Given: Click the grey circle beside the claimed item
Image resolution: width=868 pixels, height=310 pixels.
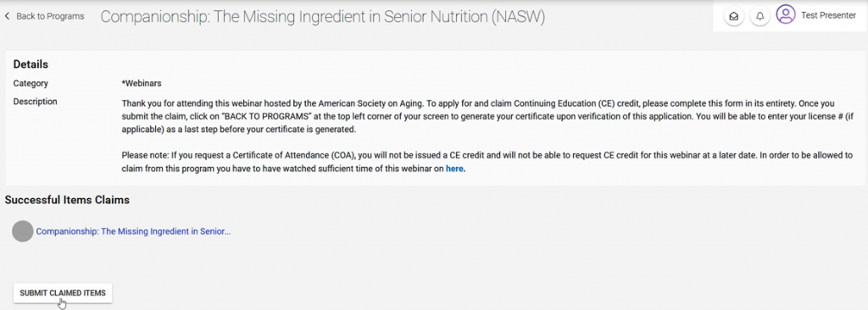Looking at the screenshot, I should (x=23, y=231).
